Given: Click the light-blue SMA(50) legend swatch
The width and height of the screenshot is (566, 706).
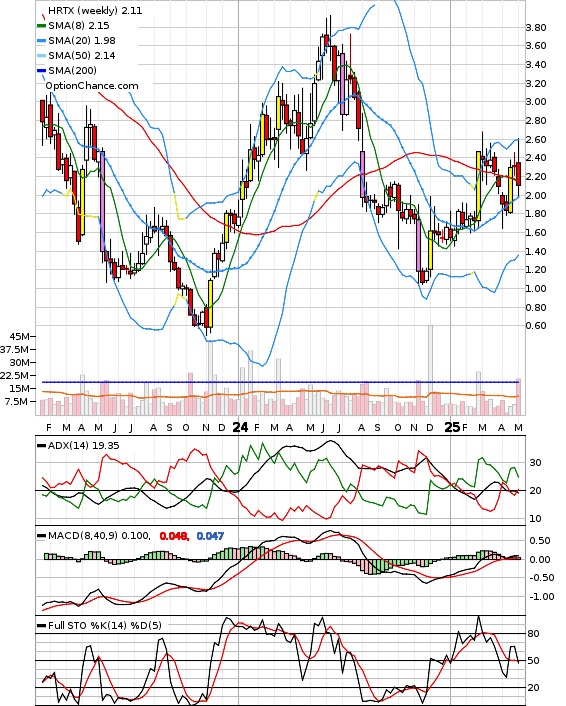Looking at the screenshot, I should click(41, 56).
